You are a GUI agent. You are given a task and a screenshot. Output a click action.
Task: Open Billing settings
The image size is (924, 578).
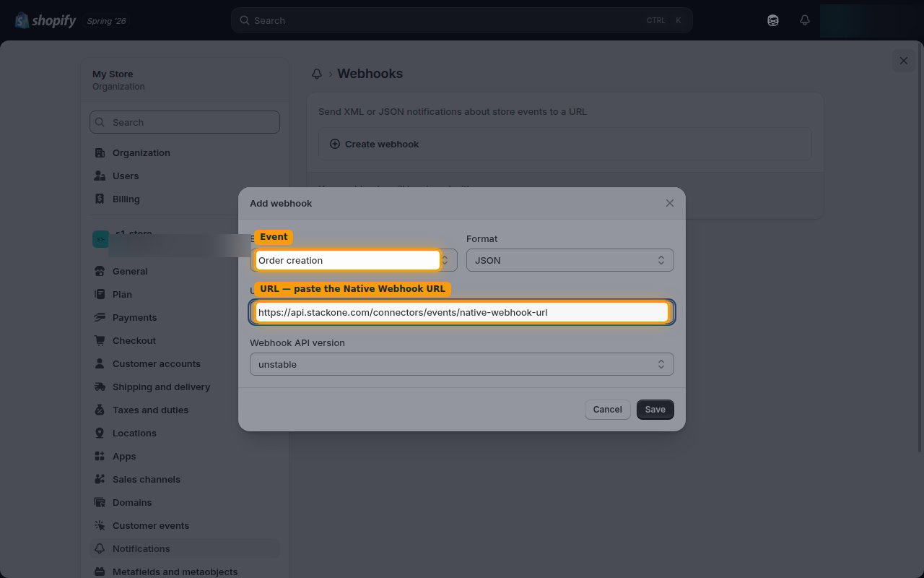pos(185,199)
